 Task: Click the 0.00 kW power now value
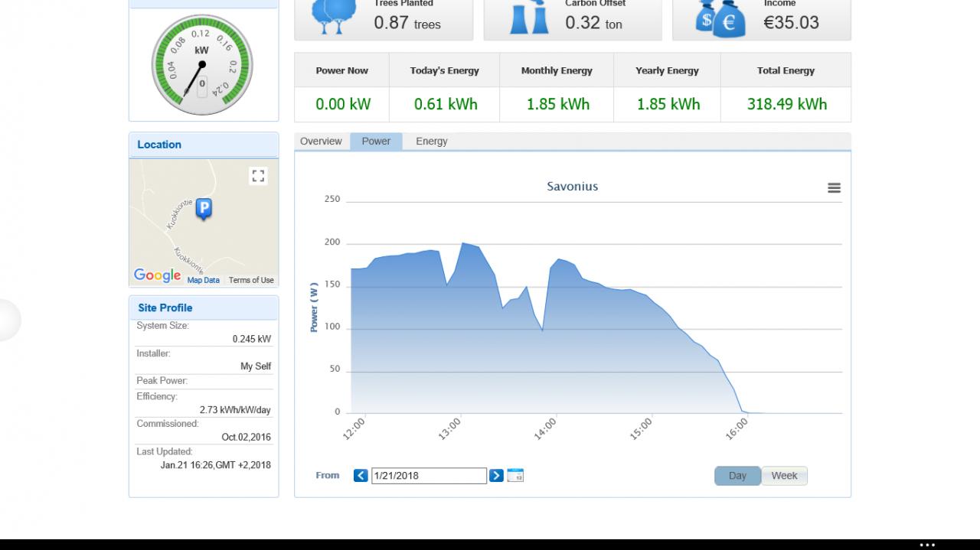pos(343,105)
